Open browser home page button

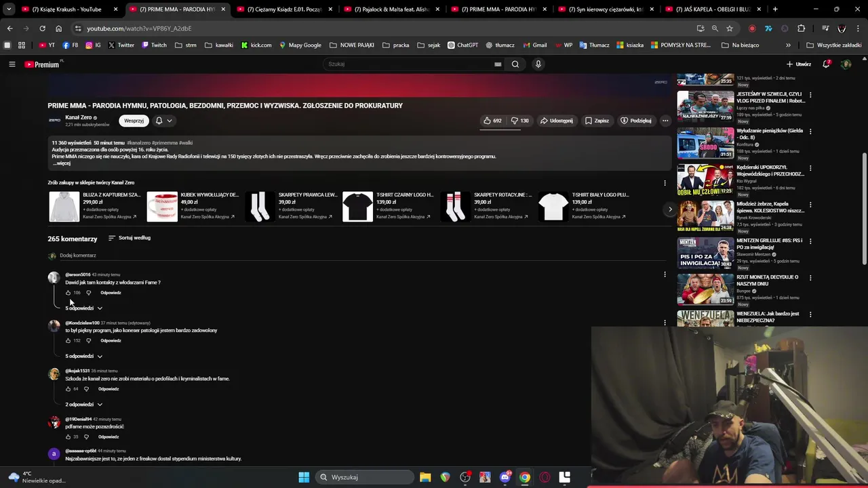(x=58, y=28)
